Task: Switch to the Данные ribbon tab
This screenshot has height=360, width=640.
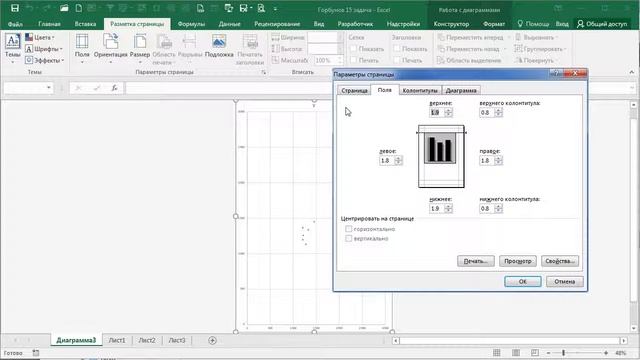Action: (x=229, y=24)
